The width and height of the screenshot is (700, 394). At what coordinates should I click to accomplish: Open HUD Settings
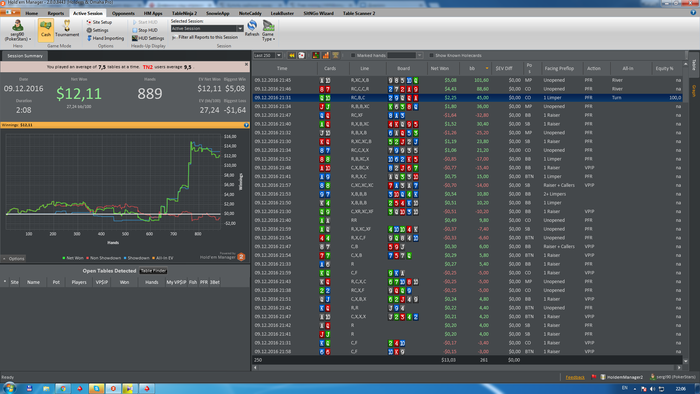point(148,38)
